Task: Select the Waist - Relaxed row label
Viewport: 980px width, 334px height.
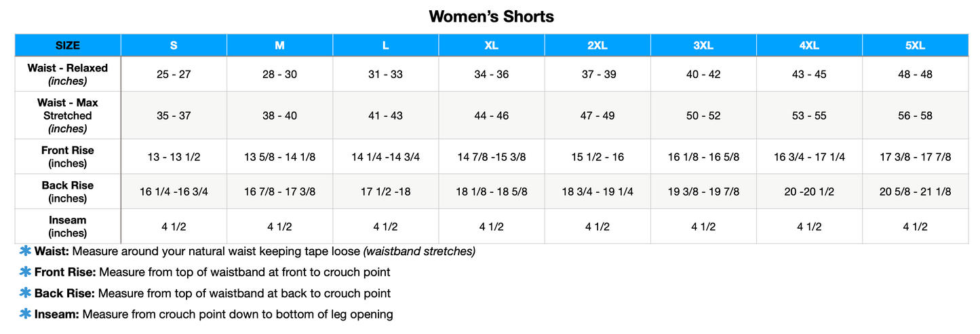Action: click(x=68, y=74)
